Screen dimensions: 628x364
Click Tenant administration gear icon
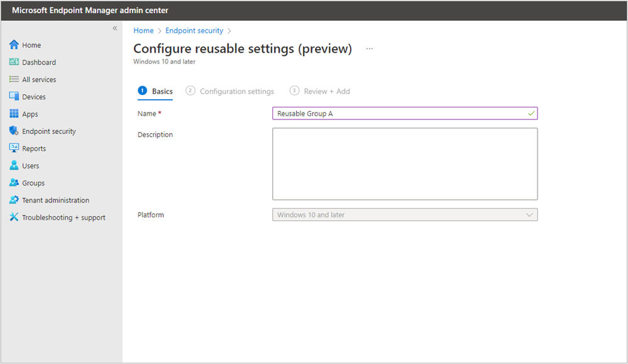coord(14,199)
